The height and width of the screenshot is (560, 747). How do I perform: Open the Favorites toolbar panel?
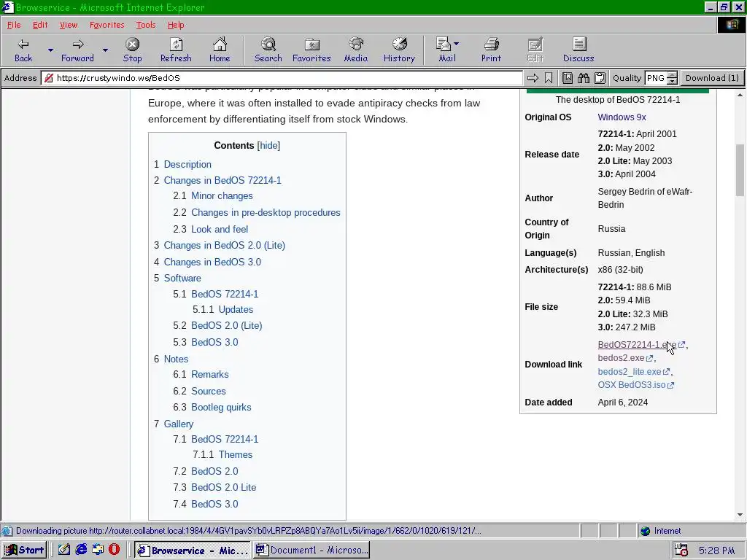tap(311, 50)
